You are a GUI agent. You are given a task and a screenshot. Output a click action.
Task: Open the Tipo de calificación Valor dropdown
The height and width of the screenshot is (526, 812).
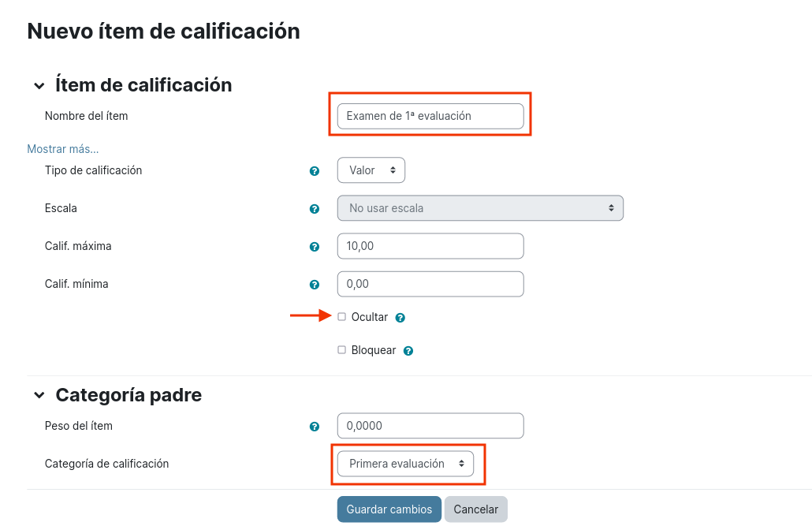[x=371, y=170]
